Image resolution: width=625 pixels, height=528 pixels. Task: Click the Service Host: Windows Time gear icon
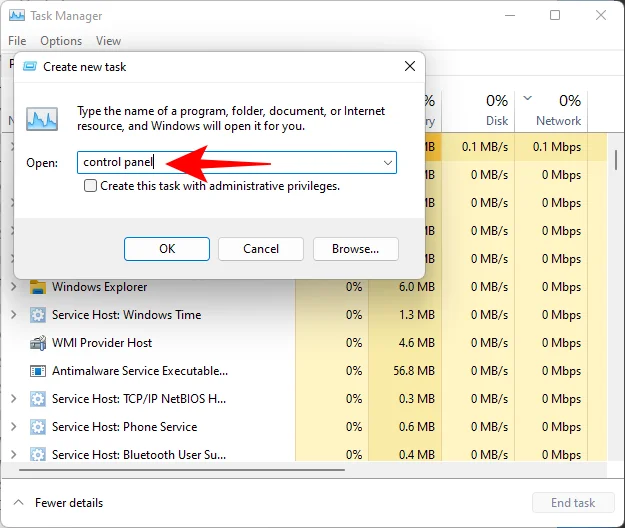pyautogui.click(x=38, y=315)
